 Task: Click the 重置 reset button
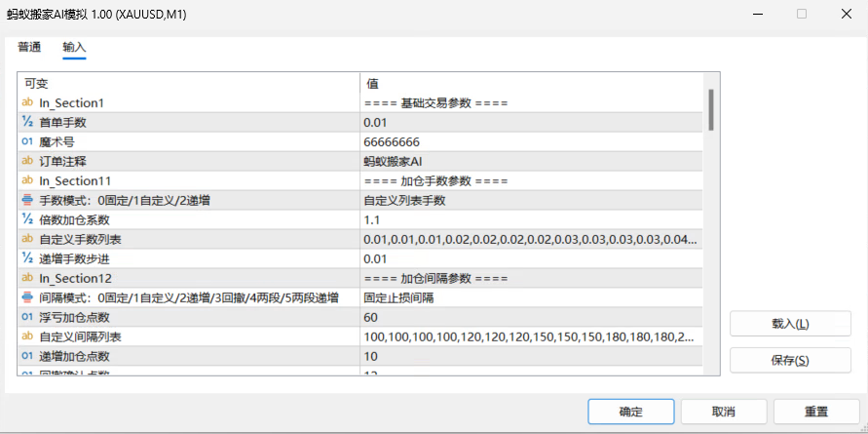point(816,412)
